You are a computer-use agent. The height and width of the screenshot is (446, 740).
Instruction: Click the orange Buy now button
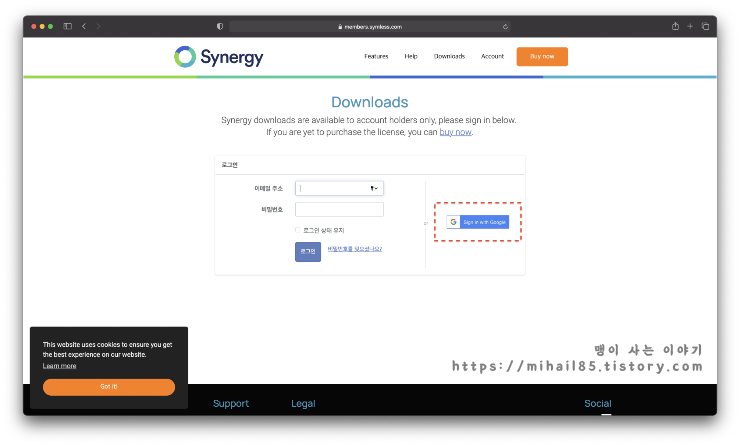coord(542,57)
